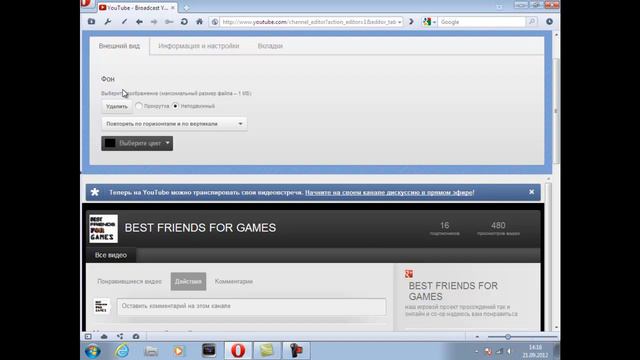Click the Opera Turbo icon in status bar
Screen dimensions: 640x360
[x=136, y=336]
